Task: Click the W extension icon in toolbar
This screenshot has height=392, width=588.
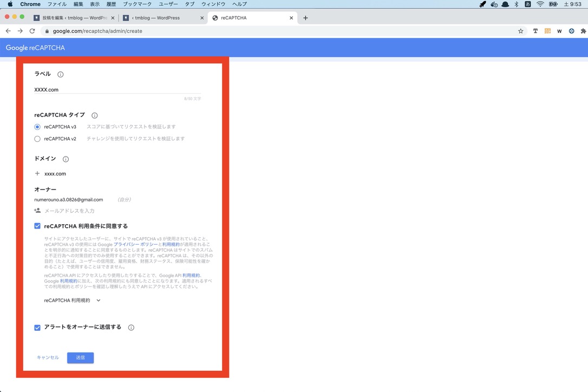Action: 559,31
